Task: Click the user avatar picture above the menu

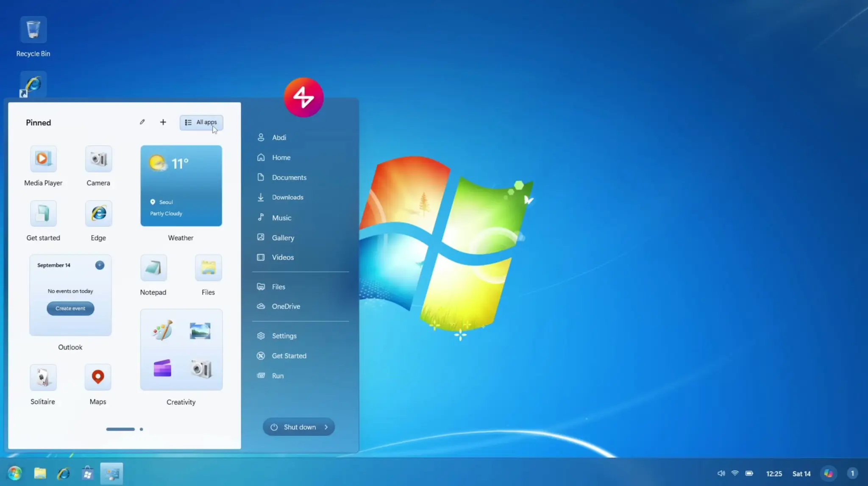Action: click(303, 97)
